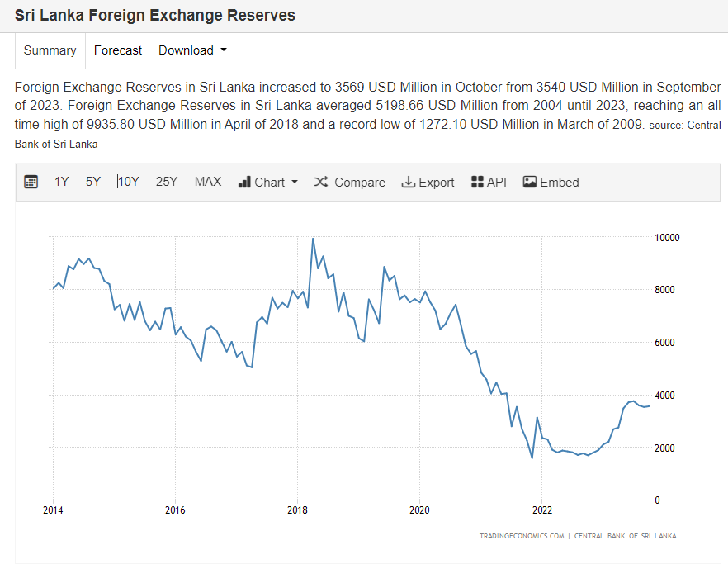
Task: Click the Export download icon
Action: pyautogui.click(x=408, y=182)
